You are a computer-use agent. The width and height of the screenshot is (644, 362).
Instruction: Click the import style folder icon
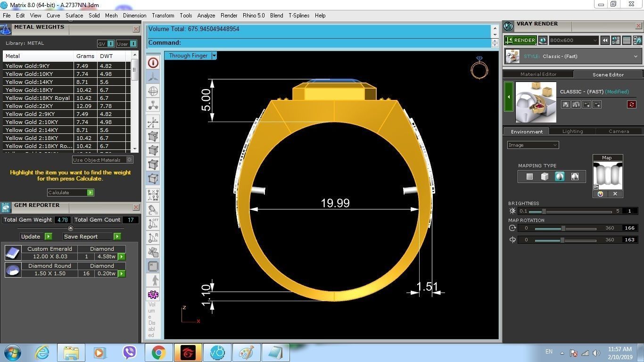click(586, 105)
